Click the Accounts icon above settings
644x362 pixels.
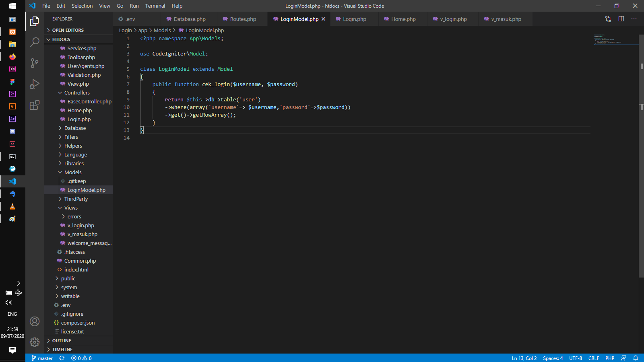pos(35,322)
